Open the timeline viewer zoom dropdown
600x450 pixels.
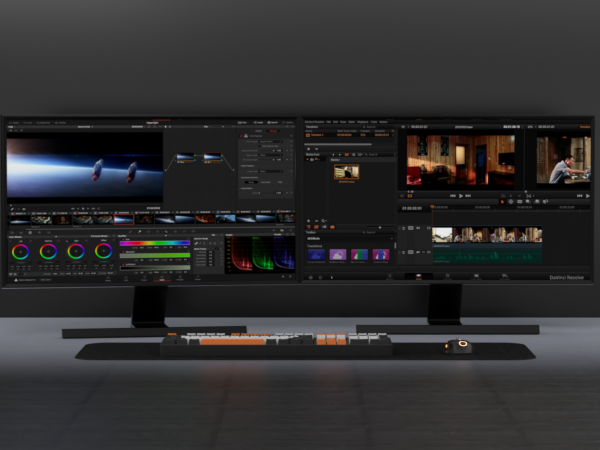pos(531,127)
